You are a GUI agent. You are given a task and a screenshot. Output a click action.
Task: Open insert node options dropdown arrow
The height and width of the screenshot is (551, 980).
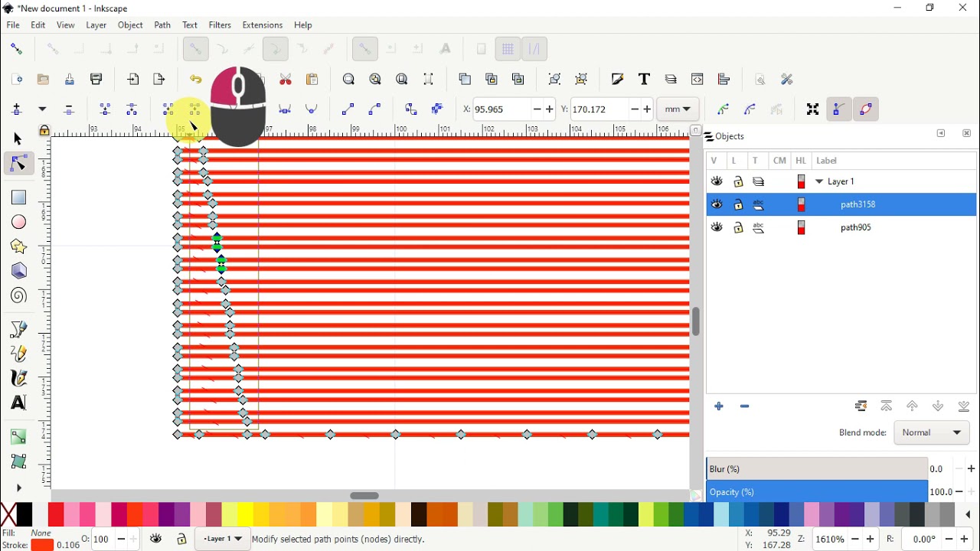(43, 110)
